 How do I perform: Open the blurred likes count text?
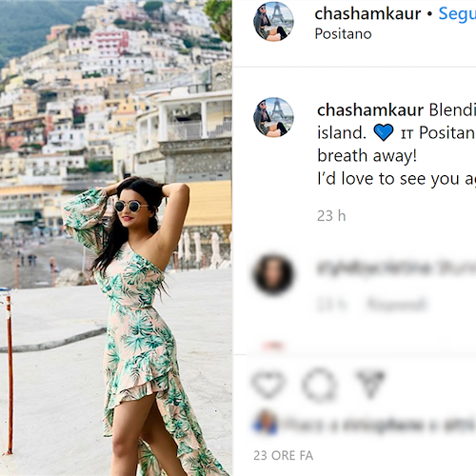pyautogui.click(x=379, y=425)
